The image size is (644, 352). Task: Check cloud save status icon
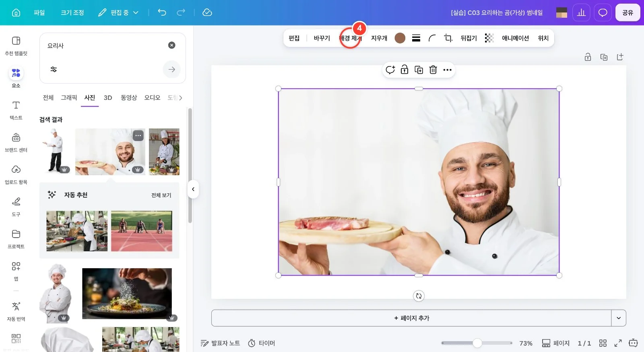(207, 12)
